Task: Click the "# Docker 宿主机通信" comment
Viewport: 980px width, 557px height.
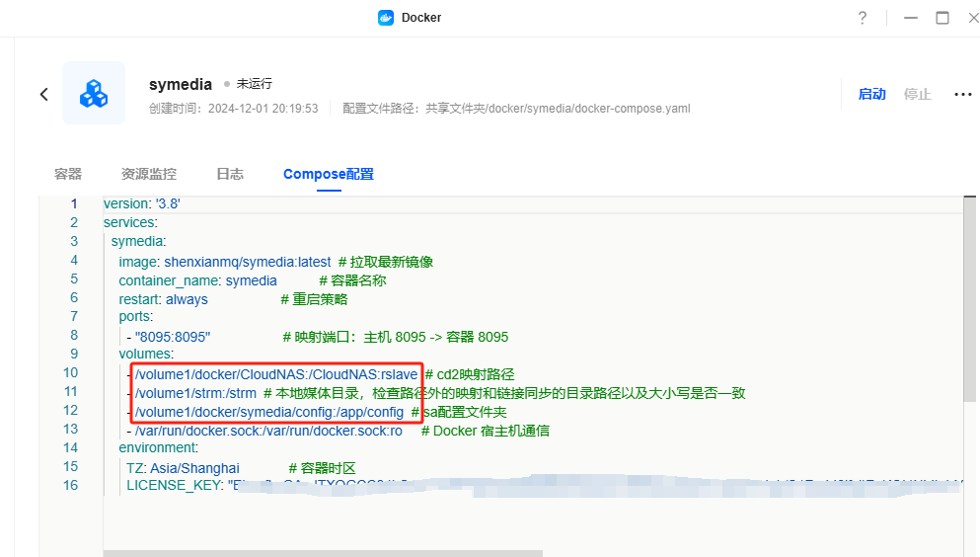Action: [x=486, y=431]
